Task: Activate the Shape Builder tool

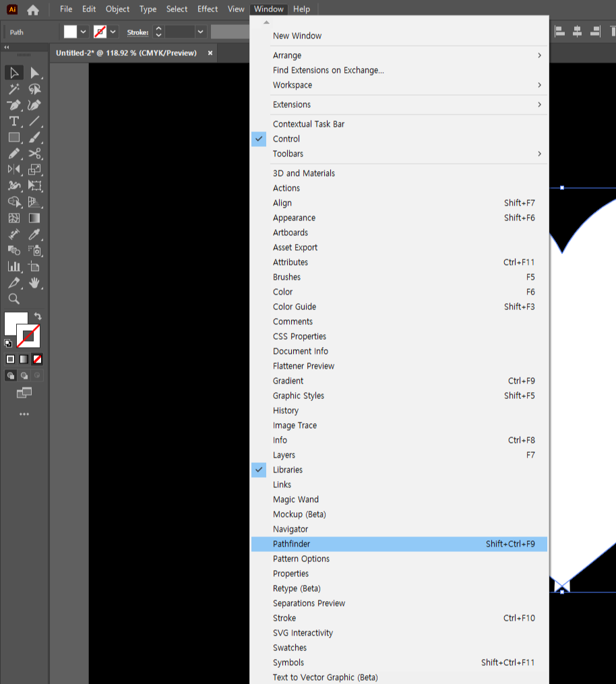Action: coord(14,202)
